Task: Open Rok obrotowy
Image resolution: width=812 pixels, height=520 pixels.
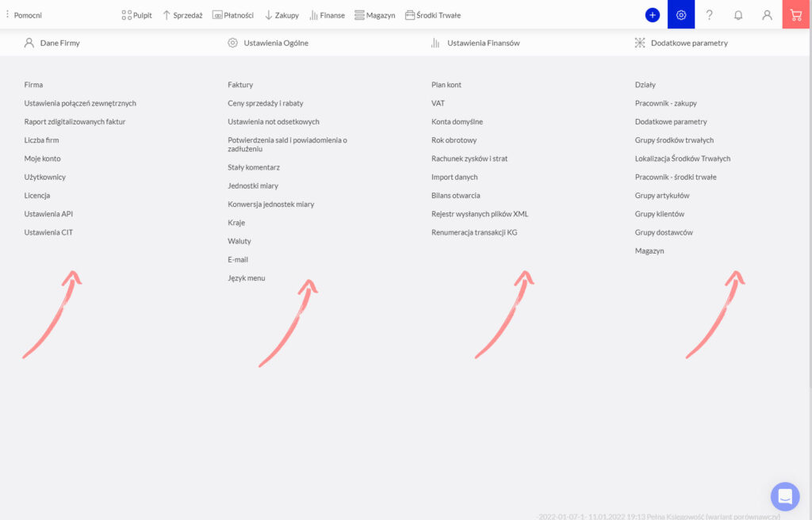Action: pyautogui.click(x=454, y=140)
